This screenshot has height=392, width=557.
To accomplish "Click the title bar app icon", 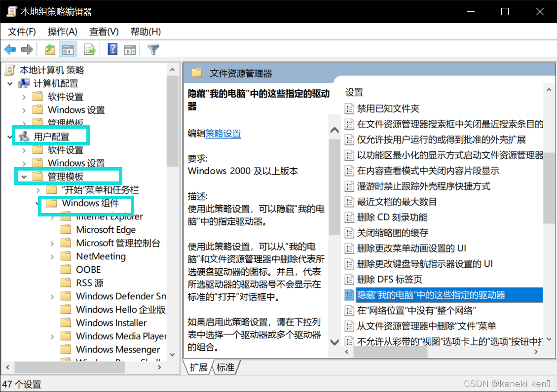I will pos(12,11).
